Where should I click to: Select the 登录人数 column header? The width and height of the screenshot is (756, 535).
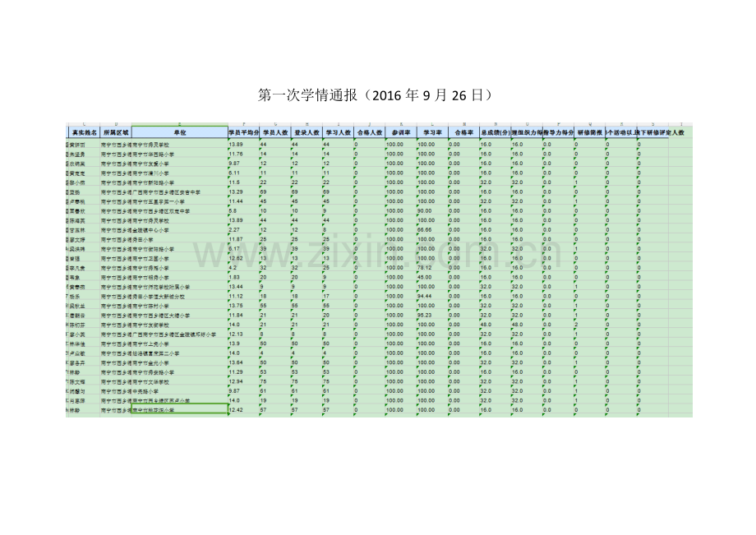pyautogui.click(x=307, y=132)
